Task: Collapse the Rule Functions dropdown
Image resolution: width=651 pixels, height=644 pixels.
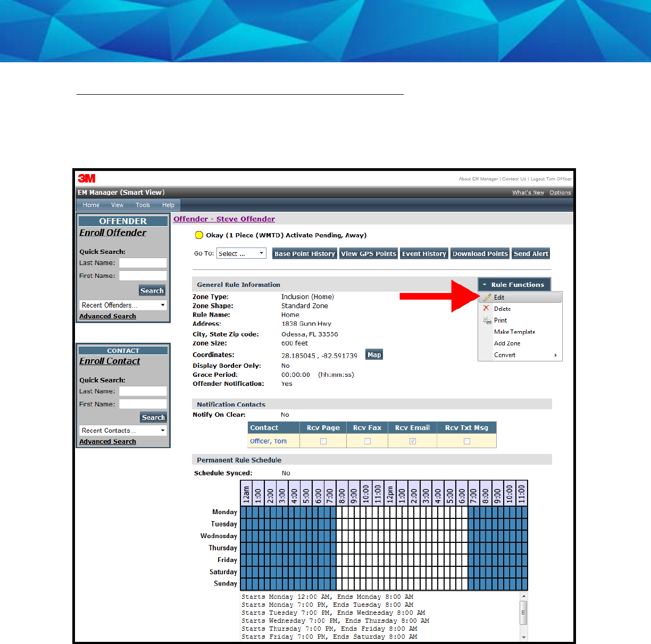Action: point(514,285)
